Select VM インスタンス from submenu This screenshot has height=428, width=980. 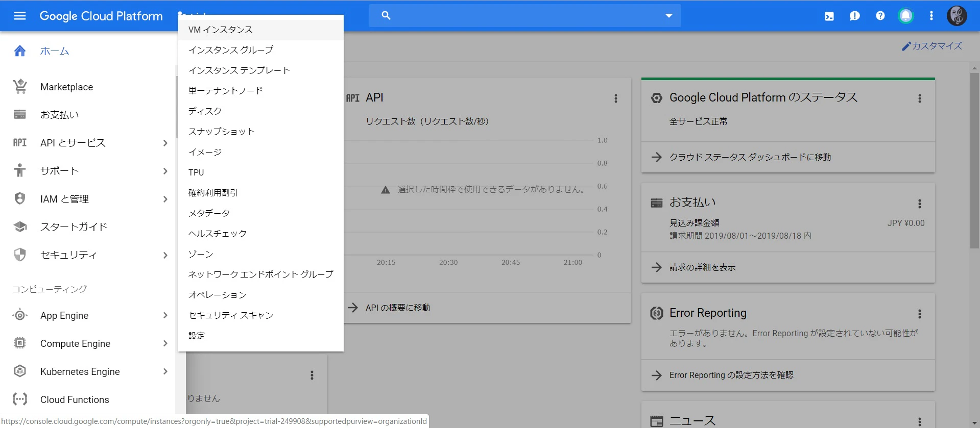tap(260, 30)
